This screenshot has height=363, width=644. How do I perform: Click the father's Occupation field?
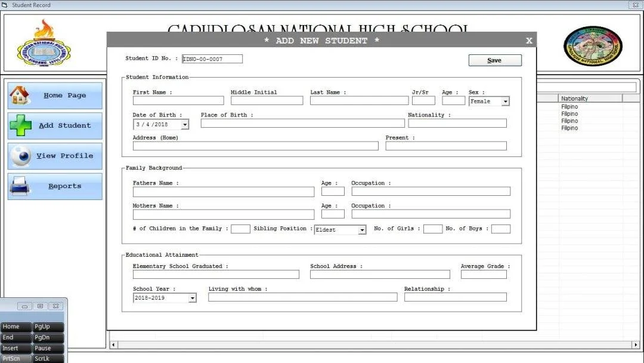pyautogui.click(x=431, y=191)
